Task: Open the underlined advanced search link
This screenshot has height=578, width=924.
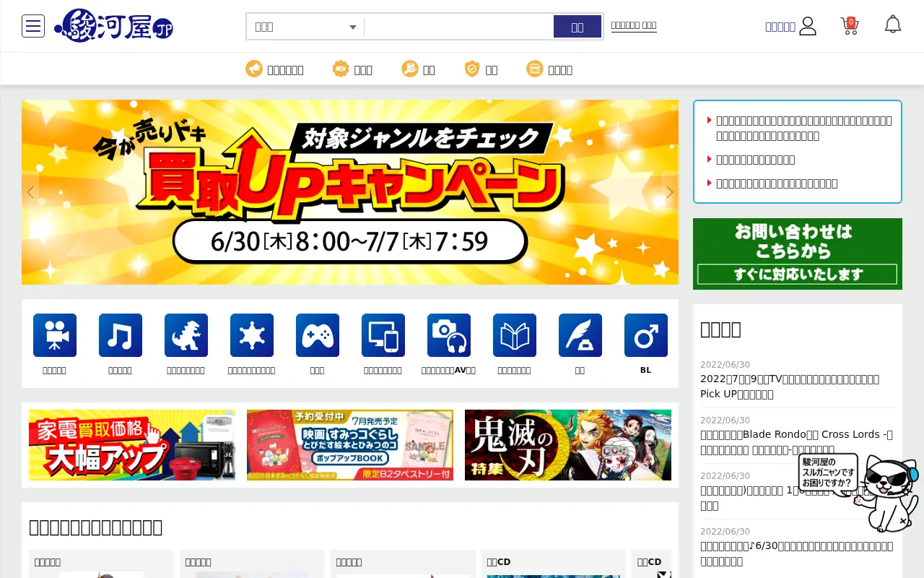Action: [x=634, y=25]
